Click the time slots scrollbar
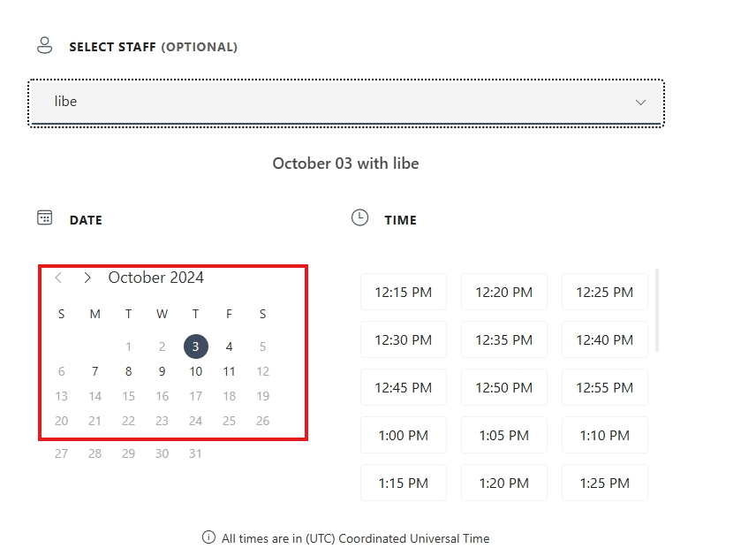The image size is (756, 556). 657,310
